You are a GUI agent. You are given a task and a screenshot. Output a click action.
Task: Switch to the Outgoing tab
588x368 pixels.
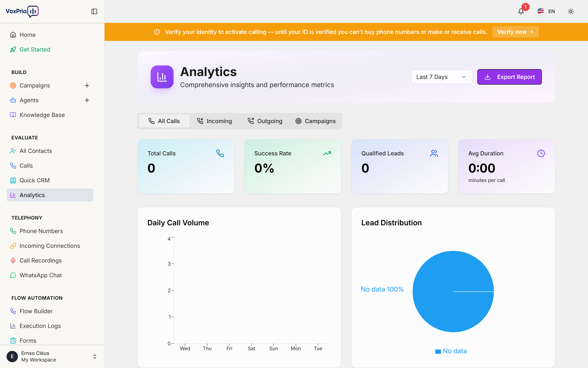[265, 121]
